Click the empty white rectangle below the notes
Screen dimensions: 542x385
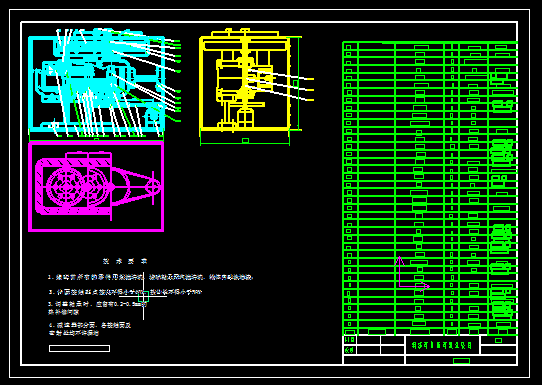80,348
